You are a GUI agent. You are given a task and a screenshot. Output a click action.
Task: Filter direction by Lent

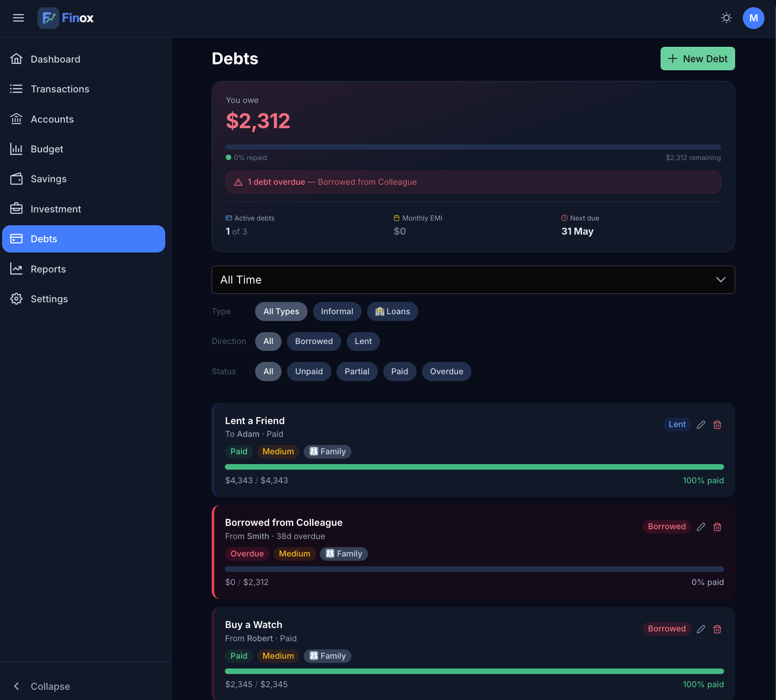pos(363,341)
